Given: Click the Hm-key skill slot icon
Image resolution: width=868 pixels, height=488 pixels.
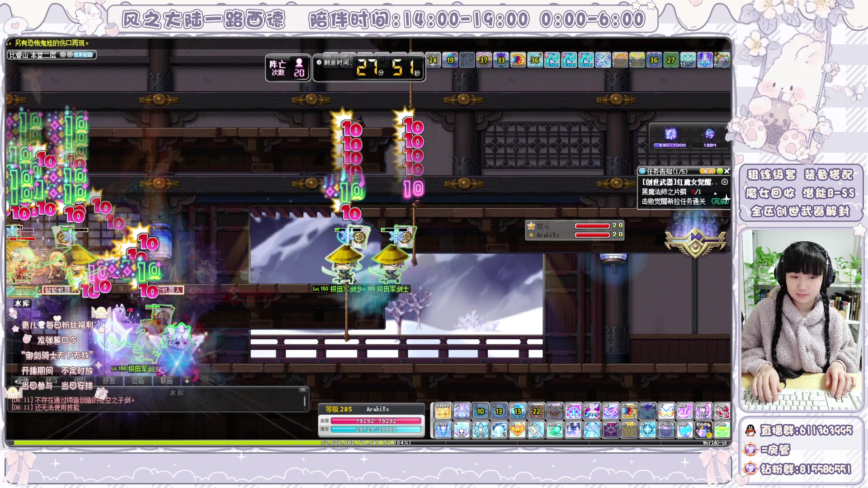Looking at the screenshot, I should (703, 411).
